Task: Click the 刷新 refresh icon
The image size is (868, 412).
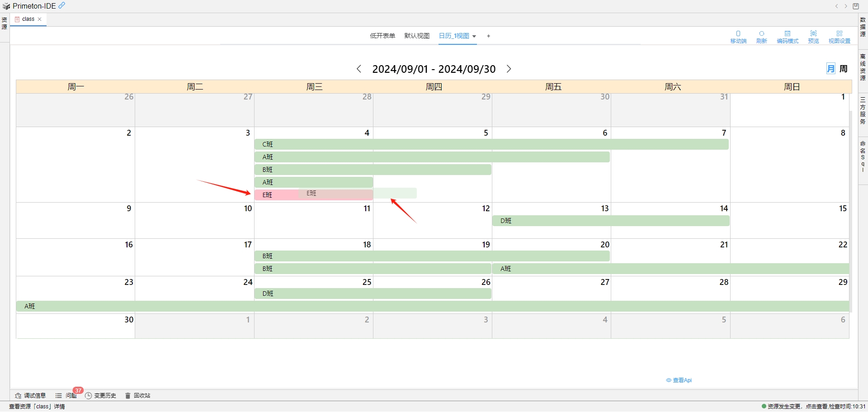Action: (x=762, y=36)
